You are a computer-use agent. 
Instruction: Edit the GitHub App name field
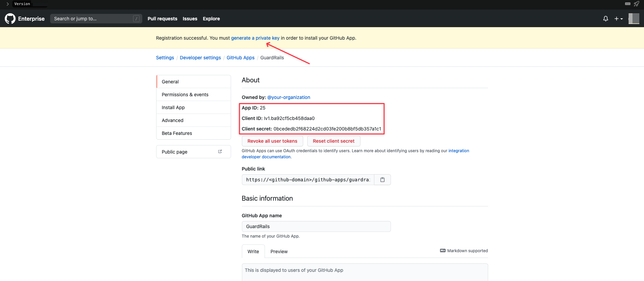click(x=316, y=226)
